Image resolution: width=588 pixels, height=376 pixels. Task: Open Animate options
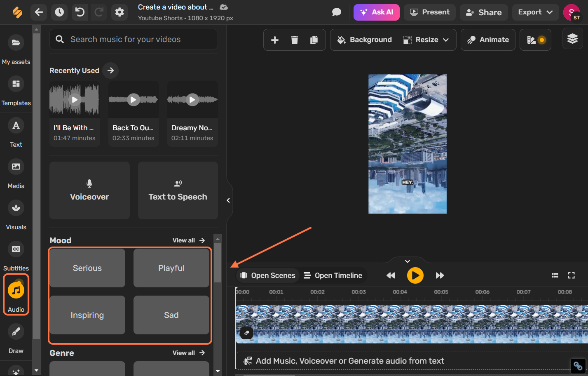[x=488, y=40]
